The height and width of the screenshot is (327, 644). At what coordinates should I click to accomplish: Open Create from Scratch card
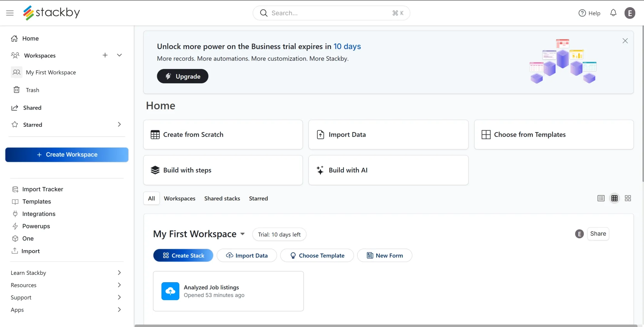click(223, 134)
